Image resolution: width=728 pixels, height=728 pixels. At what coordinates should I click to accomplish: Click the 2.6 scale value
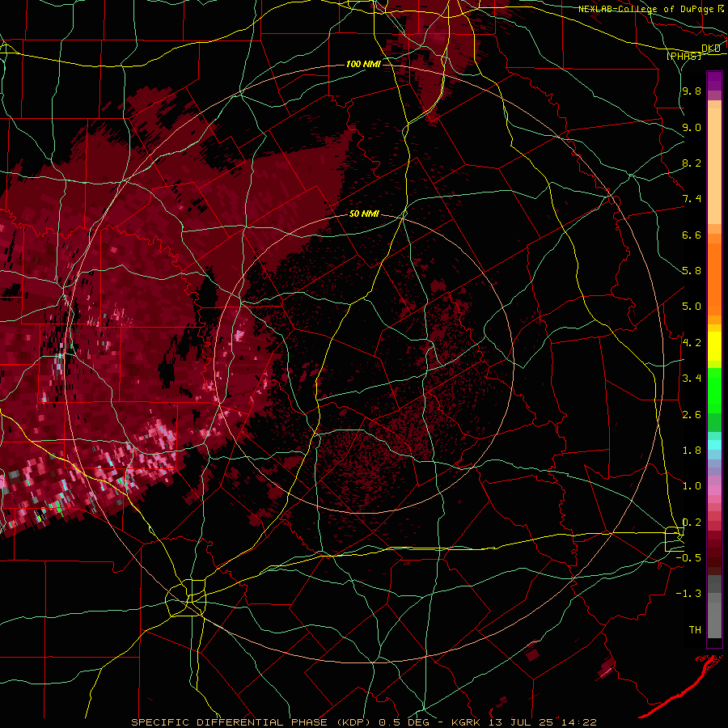pos(692,415)
